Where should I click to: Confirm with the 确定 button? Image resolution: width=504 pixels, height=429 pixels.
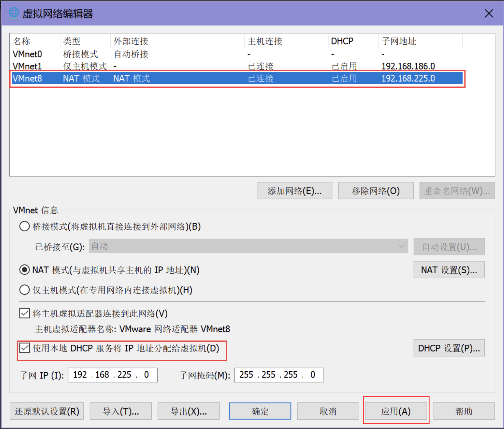click(260, 411)
